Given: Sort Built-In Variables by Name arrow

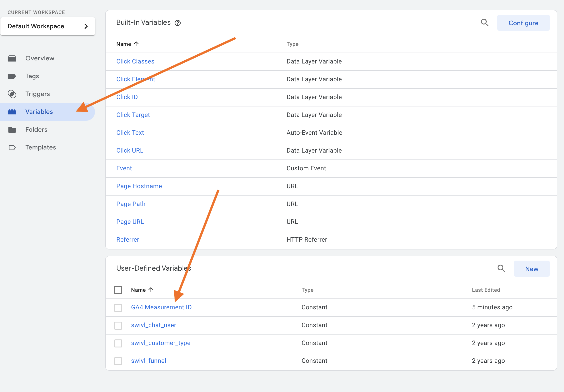Looking at the screenshot, I should coord(136,44).
